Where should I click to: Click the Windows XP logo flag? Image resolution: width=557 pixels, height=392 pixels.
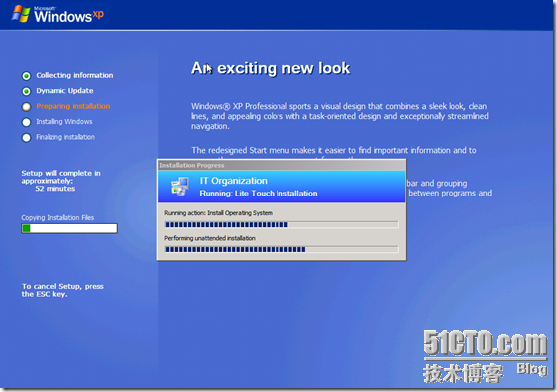click(x=21, y=14)
